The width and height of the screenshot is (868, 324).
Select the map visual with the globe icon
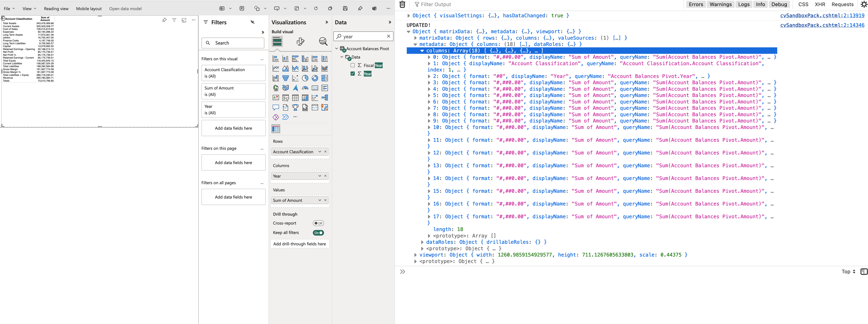coord(276,88)
